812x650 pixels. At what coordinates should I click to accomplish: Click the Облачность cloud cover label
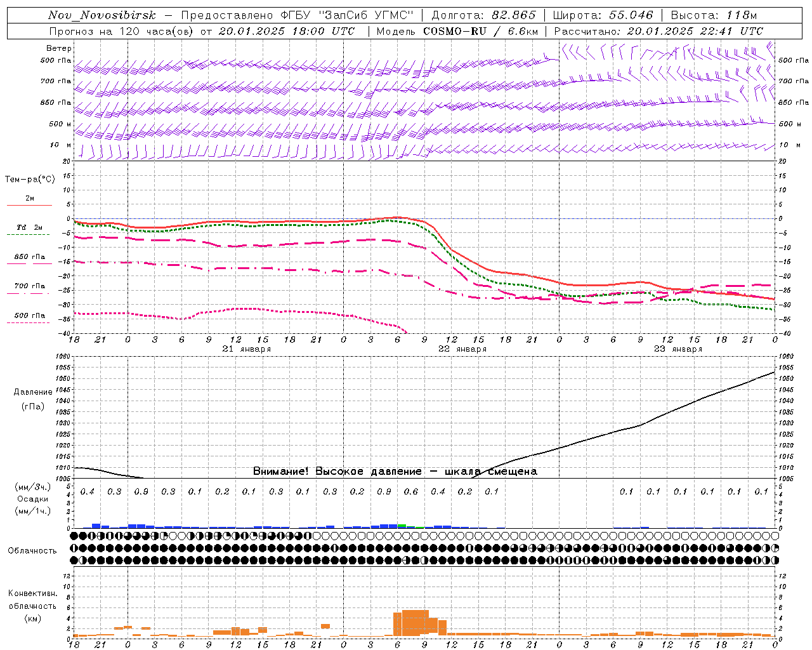coord(32,550)
